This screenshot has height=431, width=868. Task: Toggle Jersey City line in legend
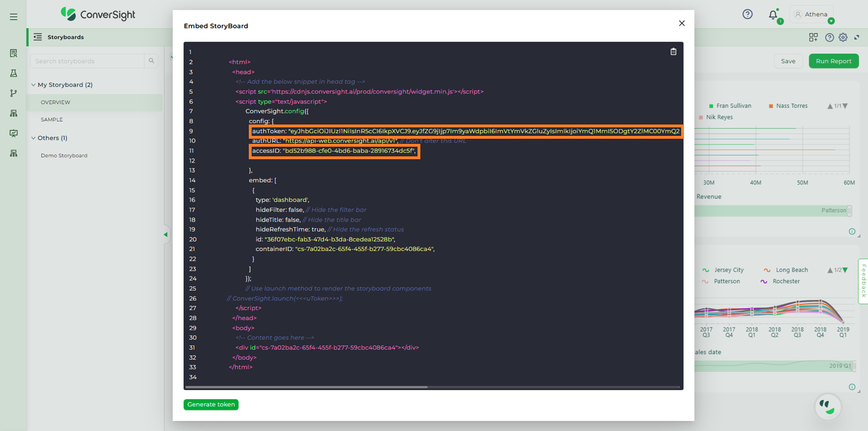click(728, 270)
